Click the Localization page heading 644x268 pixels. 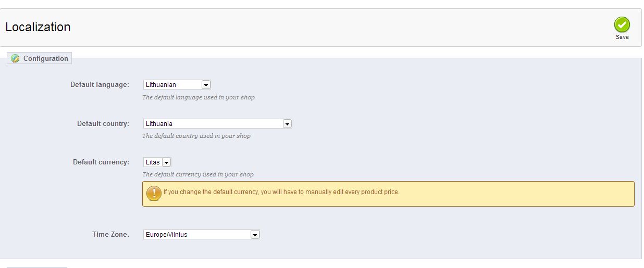[x=38, y=27]
